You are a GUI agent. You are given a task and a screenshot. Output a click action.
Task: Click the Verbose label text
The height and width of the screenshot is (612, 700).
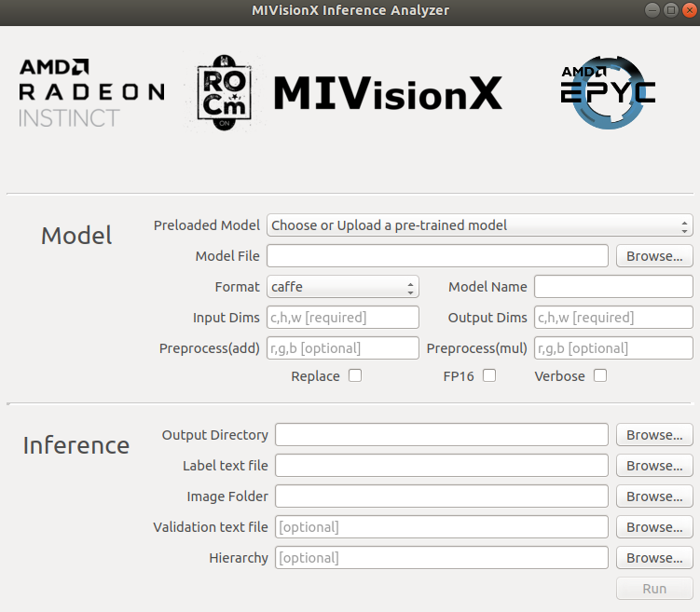point(560,376)
